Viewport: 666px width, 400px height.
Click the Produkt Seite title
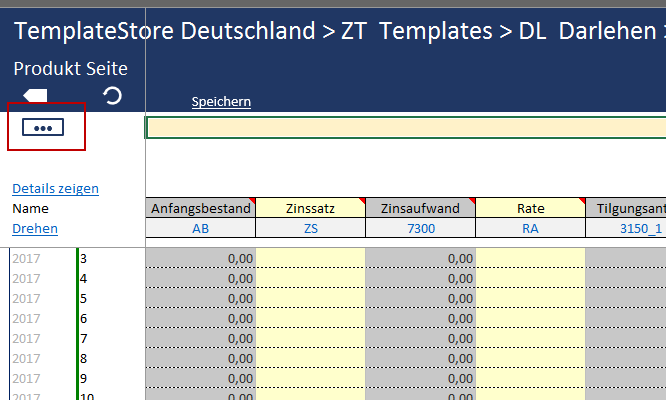[x=70, y=69]
